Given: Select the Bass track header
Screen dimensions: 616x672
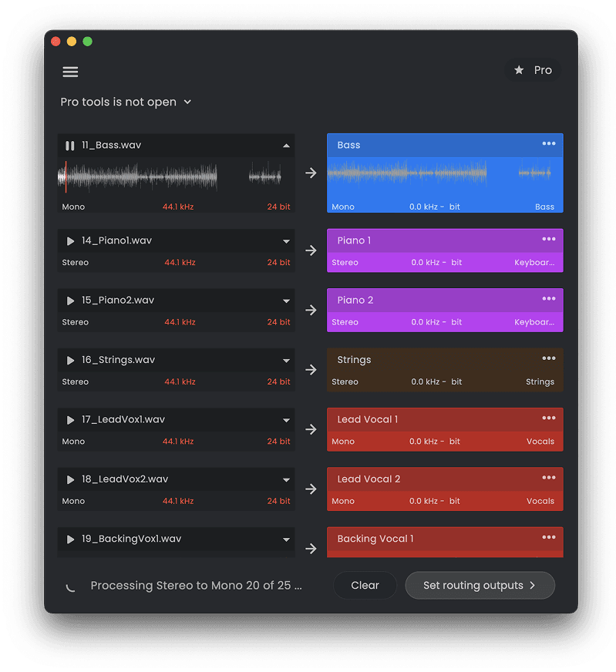Looking at the screenshot, I should coord(445,146).
